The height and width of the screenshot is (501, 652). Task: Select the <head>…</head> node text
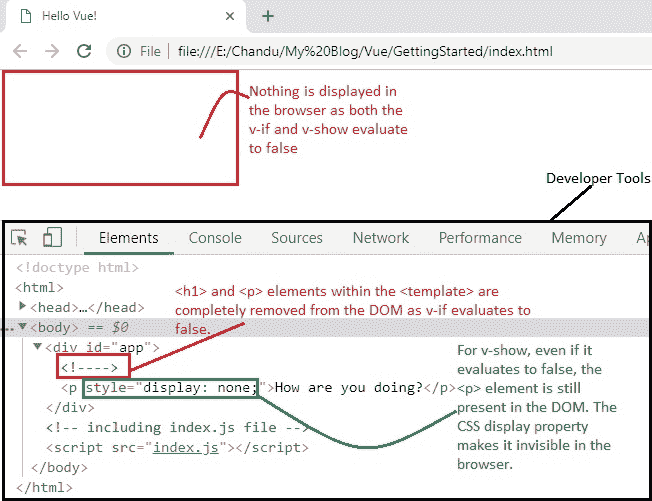tap(87, 307)
